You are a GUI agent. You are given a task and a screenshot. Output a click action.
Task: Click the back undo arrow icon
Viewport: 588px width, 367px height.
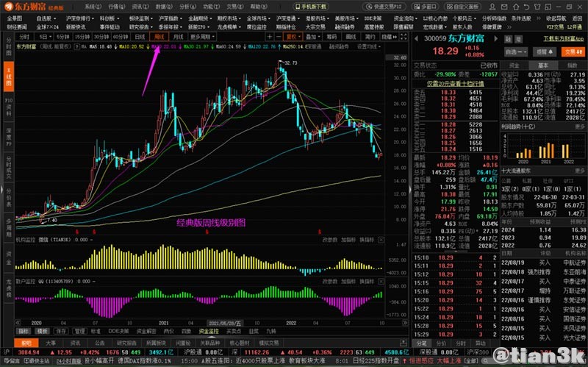pyautogui.click(x=526, y=7)
